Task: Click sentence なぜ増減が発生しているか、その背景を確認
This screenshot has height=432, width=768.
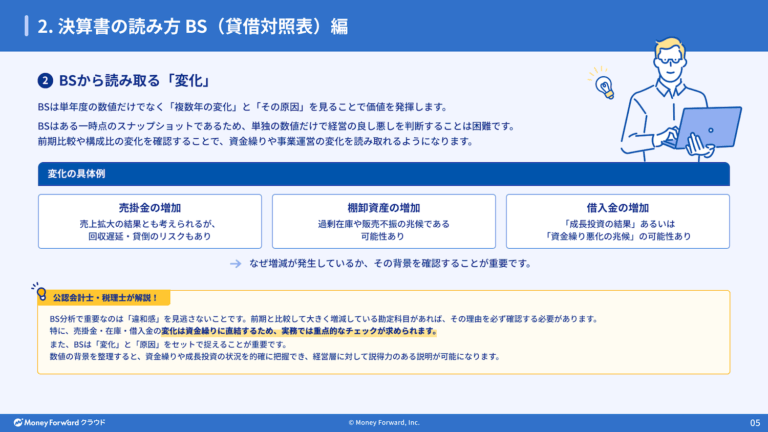Action: click(390, 264)
